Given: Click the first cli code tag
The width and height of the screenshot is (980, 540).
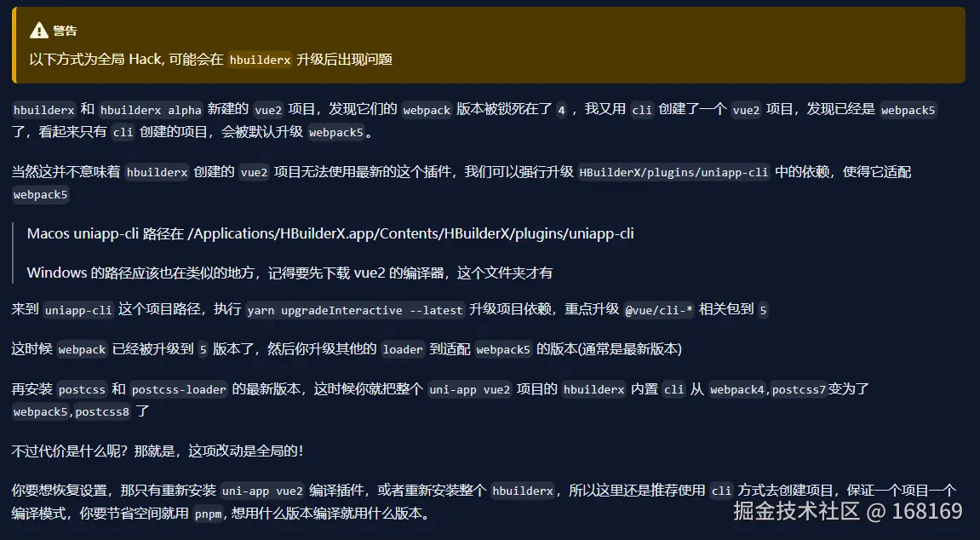Looking at the screenshot, I should point(641,109).
